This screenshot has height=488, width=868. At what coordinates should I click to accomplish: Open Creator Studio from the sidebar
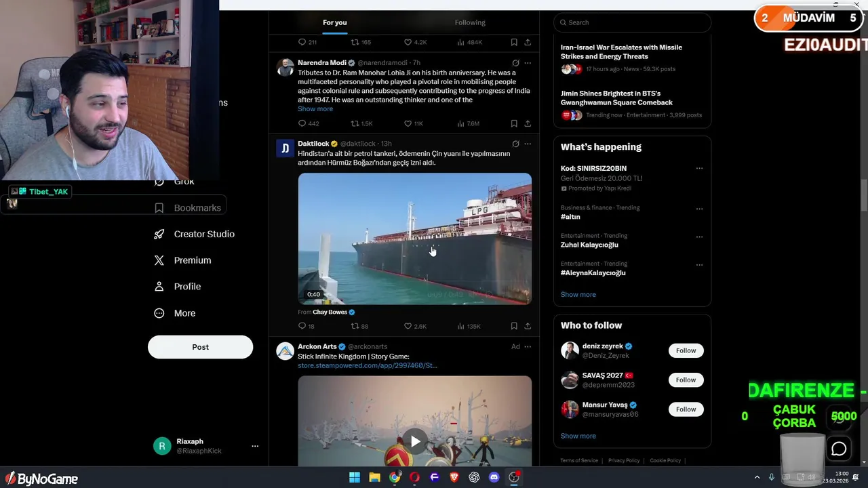pos(194,234)
